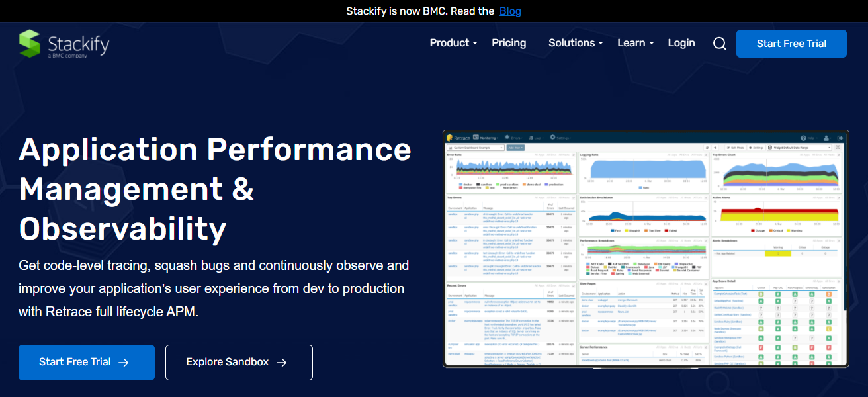
Task: Toggle the Rate legend under Logging Rate chart
Action: coord(645,188)
